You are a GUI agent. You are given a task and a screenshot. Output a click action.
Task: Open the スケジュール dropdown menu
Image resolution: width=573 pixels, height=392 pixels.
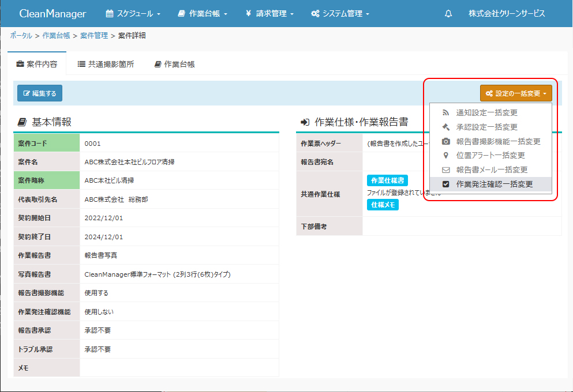[x=133, y=14]
